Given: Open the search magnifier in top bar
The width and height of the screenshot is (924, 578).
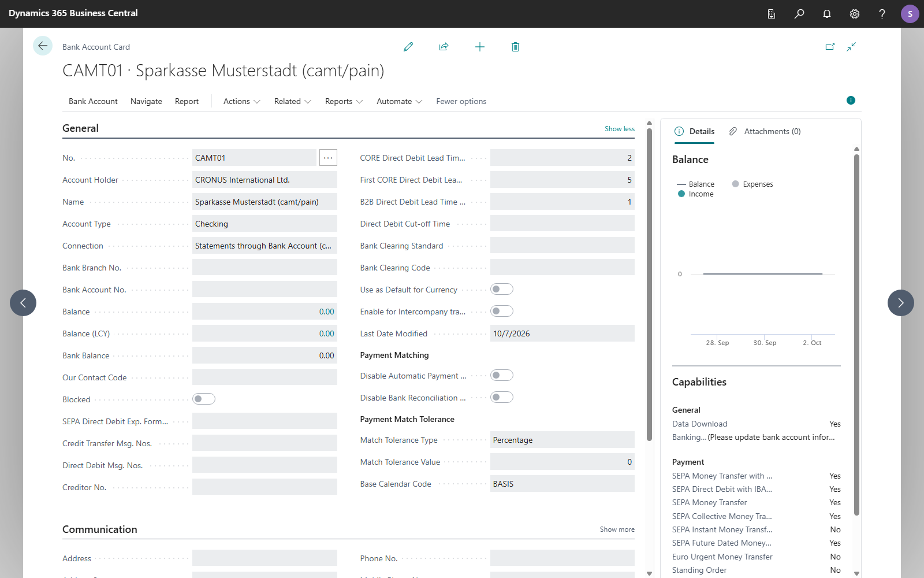Looking at the screenshot, I should point(799,13).
